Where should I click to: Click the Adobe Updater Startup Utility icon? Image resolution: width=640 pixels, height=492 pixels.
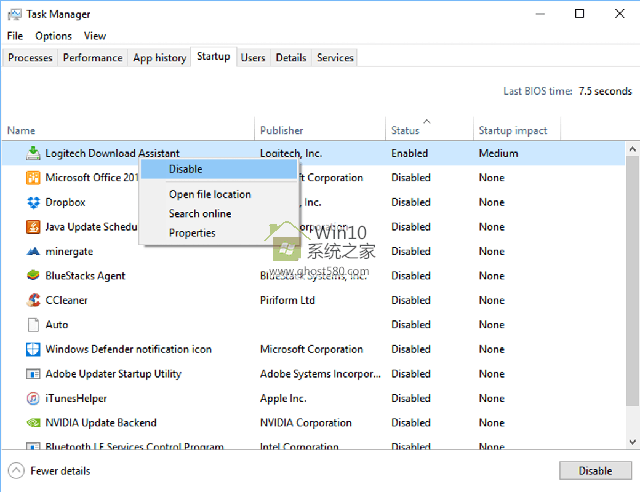click(x=33, y=374)
